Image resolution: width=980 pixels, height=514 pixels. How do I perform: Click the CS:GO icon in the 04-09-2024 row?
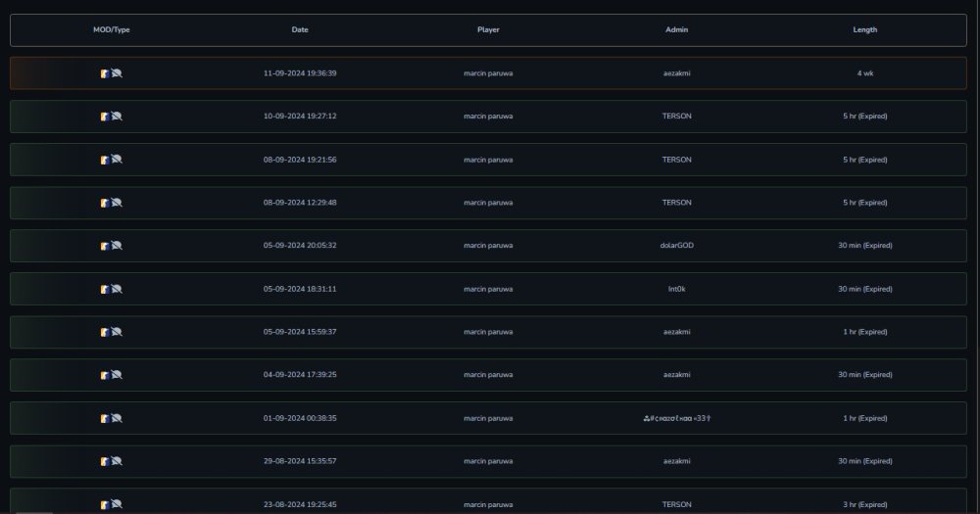point(105,375)
